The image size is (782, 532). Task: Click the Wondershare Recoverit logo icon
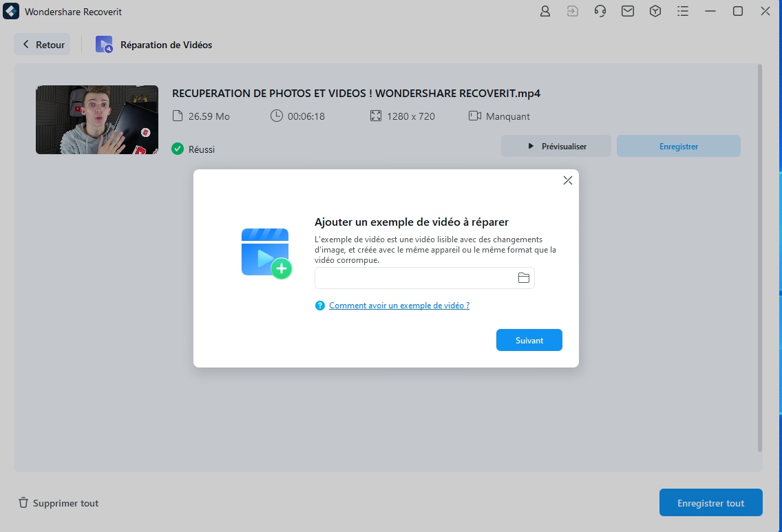pyautogui.click(x=11, y=11)
